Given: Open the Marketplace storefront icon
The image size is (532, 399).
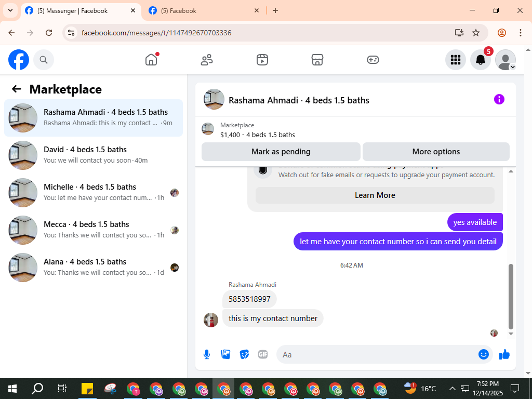Looking at the screenshot, I should pos(317,60).
